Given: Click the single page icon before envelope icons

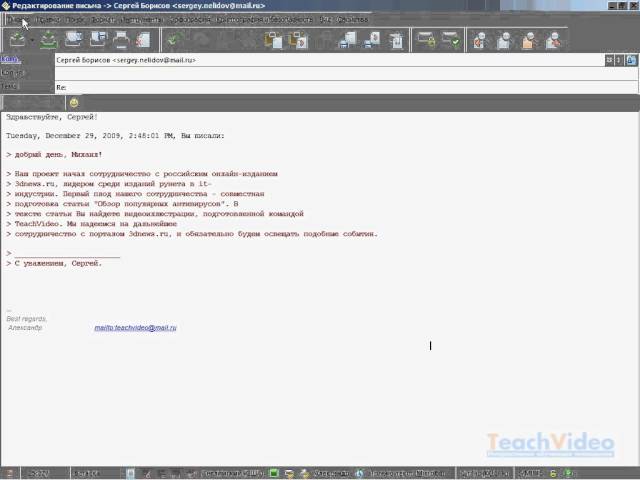Looking at the screenshot, I should [396, 40].
